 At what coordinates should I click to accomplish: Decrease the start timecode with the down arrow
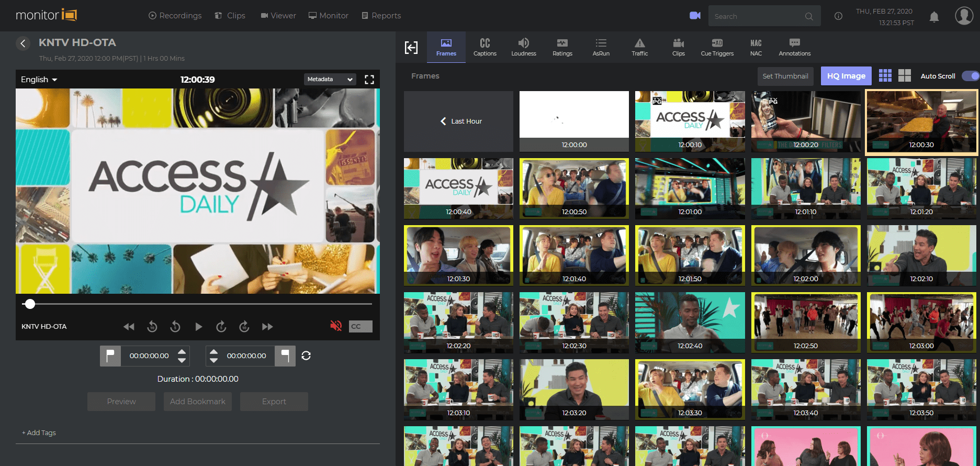[x=182, y=360]
